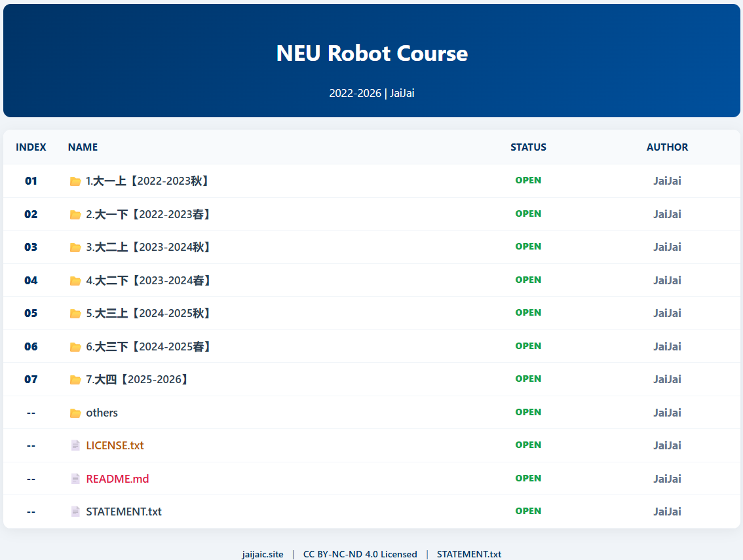Click the NEU Robot Course header title
Viewport: 743px width, 560px height.
click(x=371, y=54)
